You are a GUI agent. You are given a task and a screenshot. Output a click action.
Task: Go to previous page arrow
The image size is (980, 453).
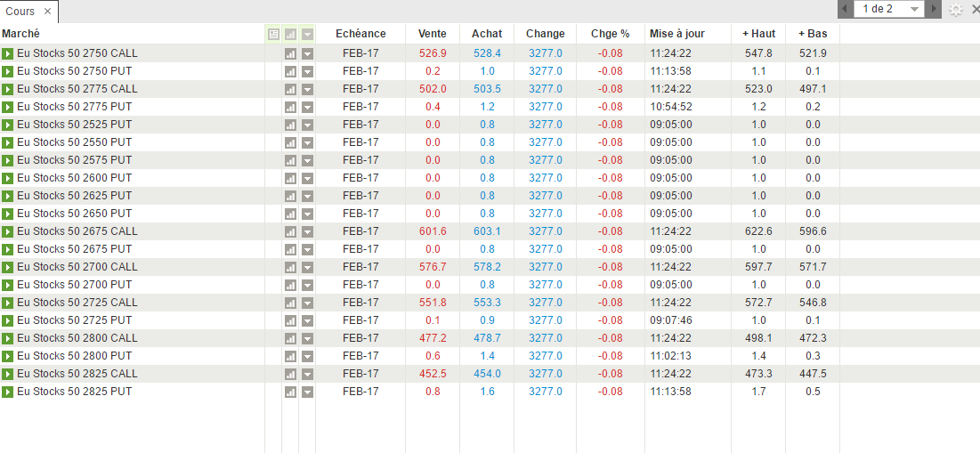coord(845,9)
